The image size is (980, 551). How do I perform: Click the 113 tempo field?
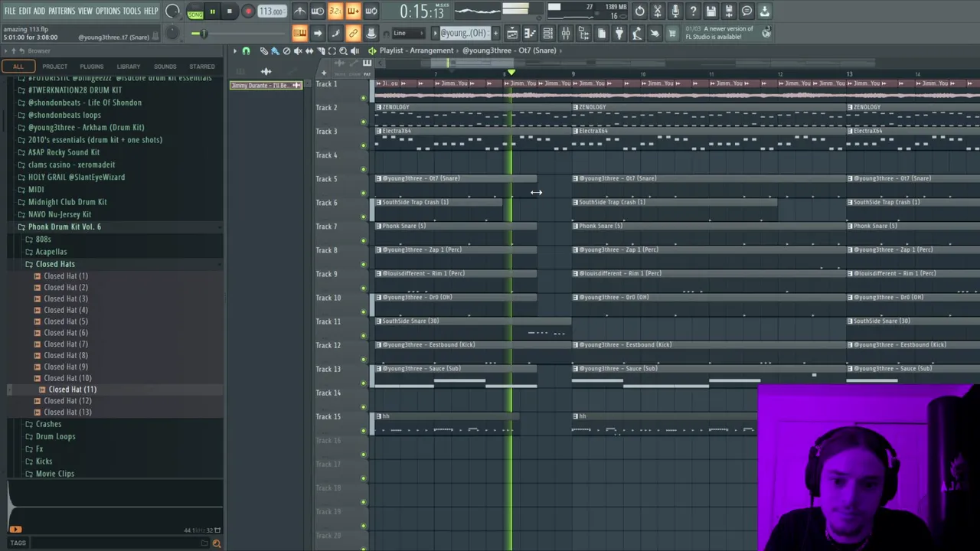270,11
